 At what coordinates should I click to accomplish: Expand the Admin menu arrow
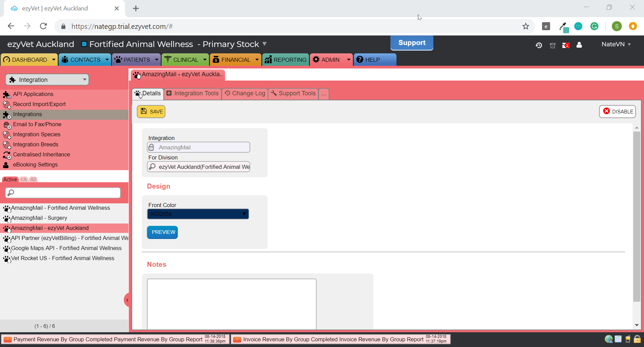click(x=348, y=59)
